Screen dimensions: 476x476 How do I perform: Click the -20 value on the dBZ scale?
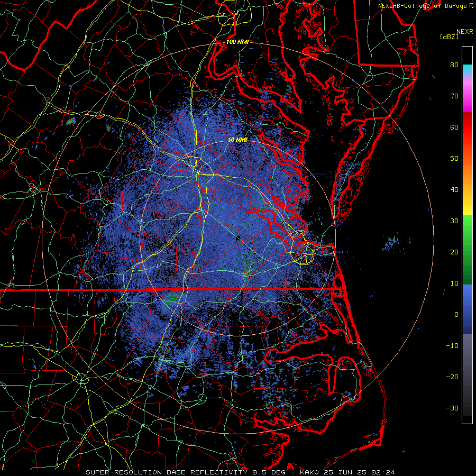point(452,377)
